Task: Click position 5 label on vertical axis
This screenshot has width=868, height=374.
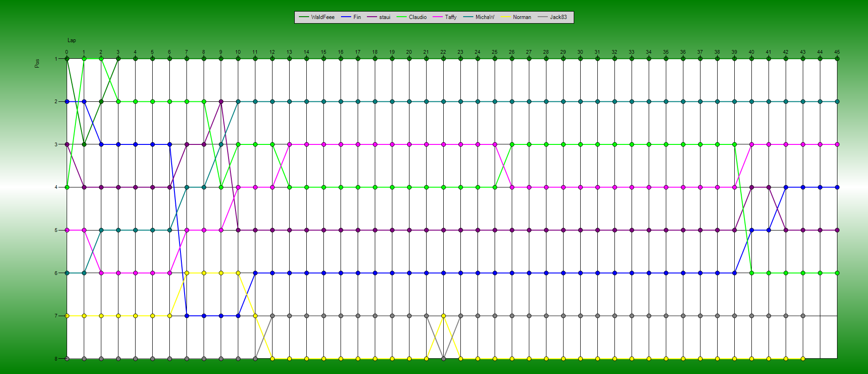Action: (56, 230)
